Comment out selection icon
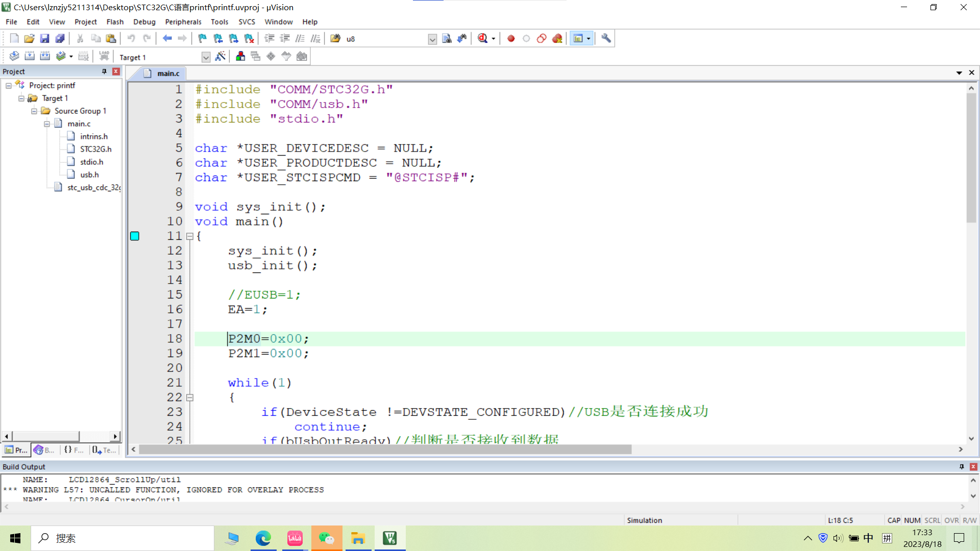The height and width of the screenshot is (551, 980). [300, 38]
